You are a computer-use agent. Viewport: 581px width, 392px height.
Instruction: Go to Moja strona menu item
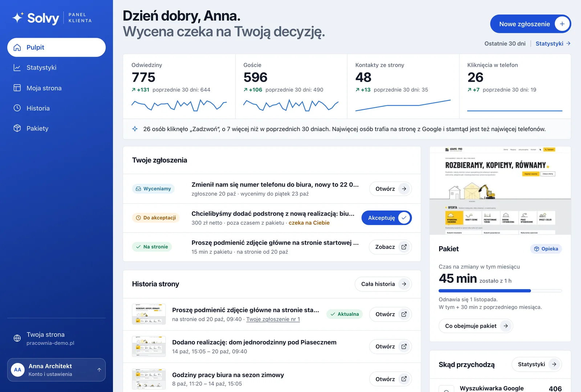coord(56,88)
